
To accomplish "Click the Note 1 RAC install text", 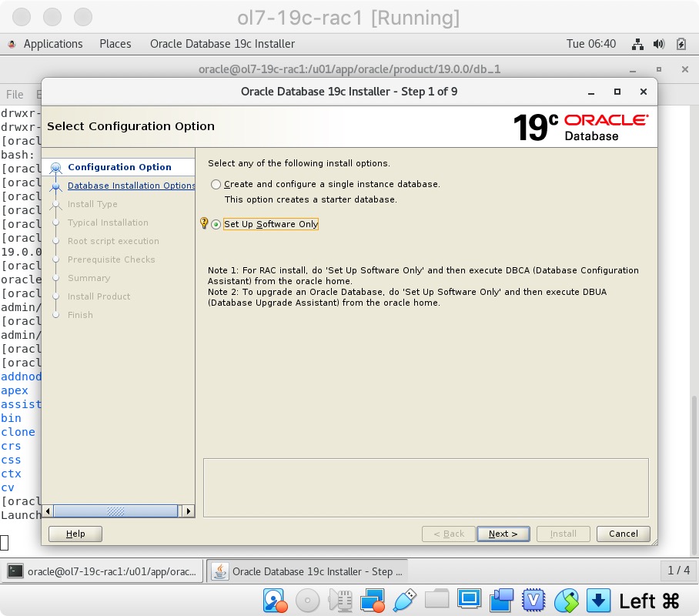I will pyautogui.click(x=423, y=276).
